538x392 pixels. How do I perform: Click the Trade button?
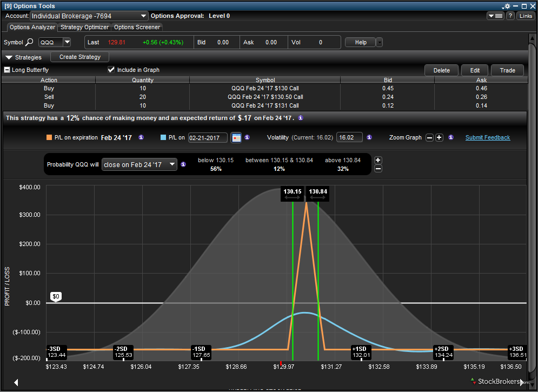[508, 70]
